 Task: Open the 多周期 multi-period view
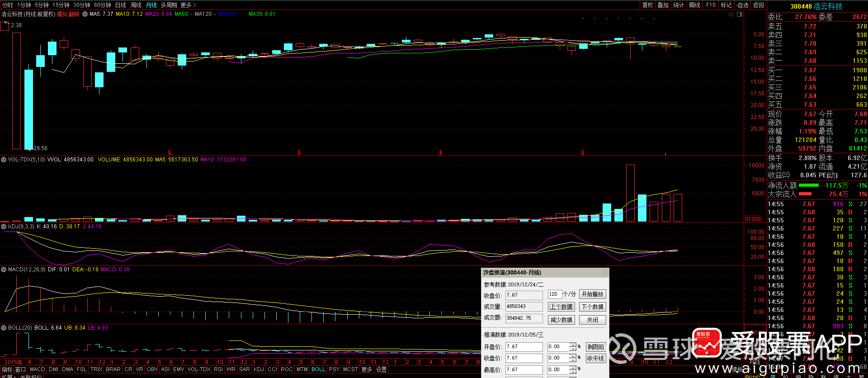point(169,5)
